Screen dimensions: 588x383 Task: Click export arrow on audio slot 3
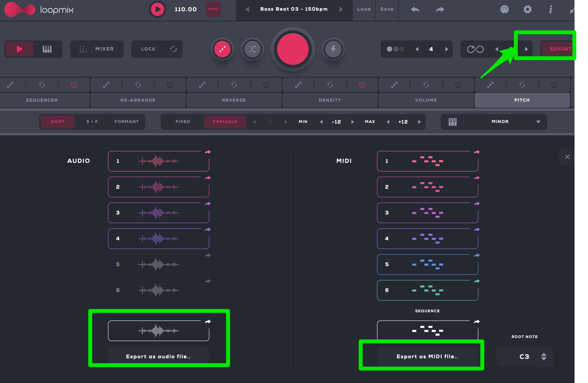208,204
